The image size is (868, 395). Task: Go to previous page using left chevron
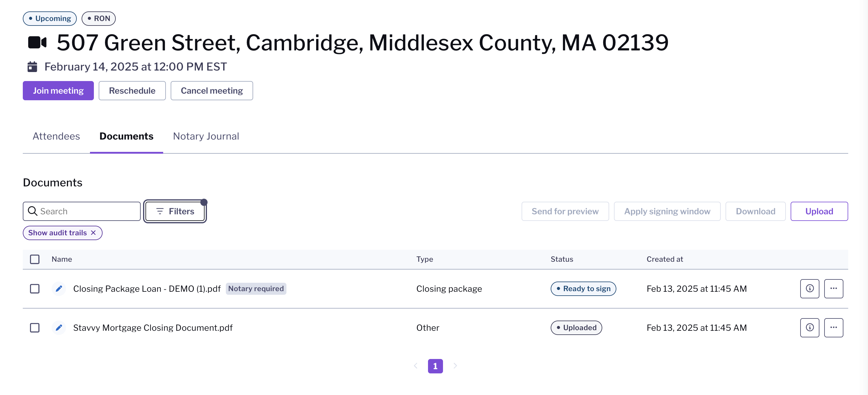click(x=415, y=366)
